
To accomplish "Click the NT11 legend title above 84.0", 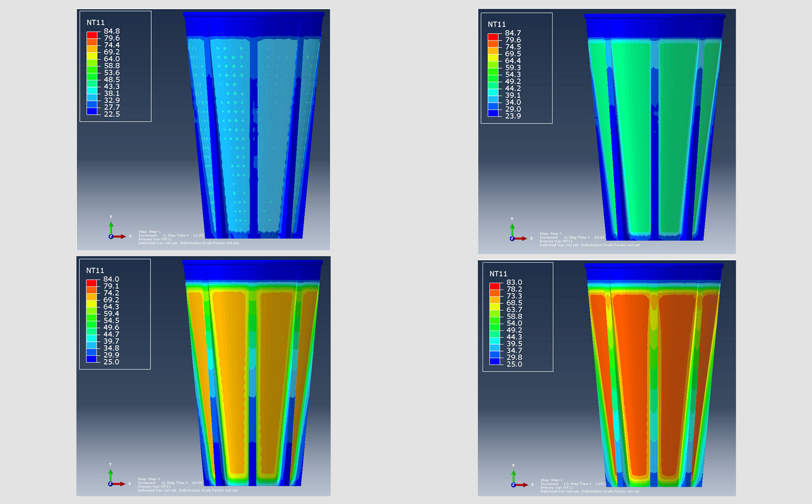I will [95, 271].
